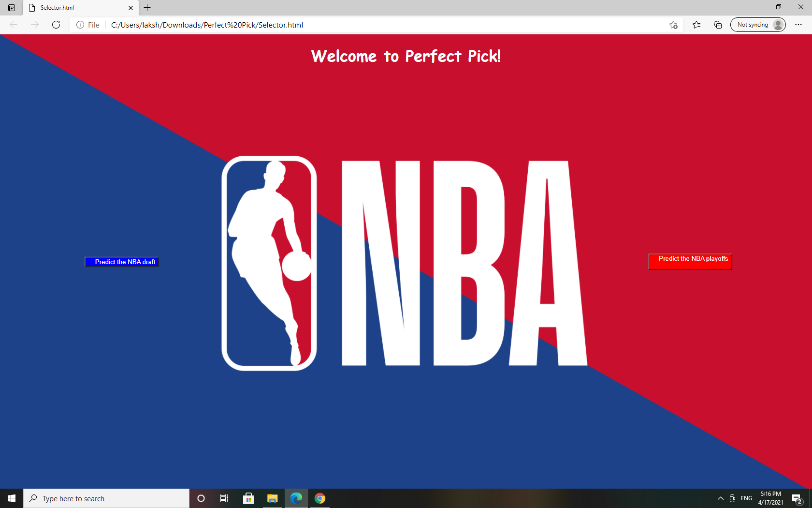Viewport: 812px width, 508px height.
Task: Open Google Chrome from the taskbar
Action: point(320,498)
